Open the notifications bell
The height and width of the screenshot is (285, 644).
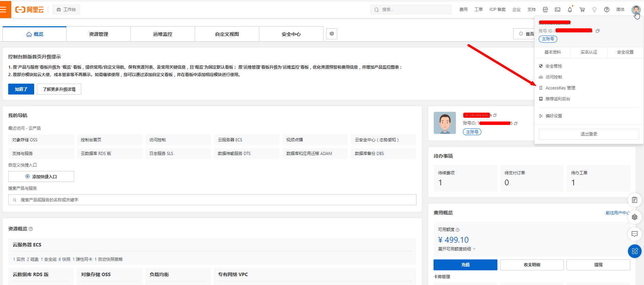pyautogui.click(x=570, y=10)
